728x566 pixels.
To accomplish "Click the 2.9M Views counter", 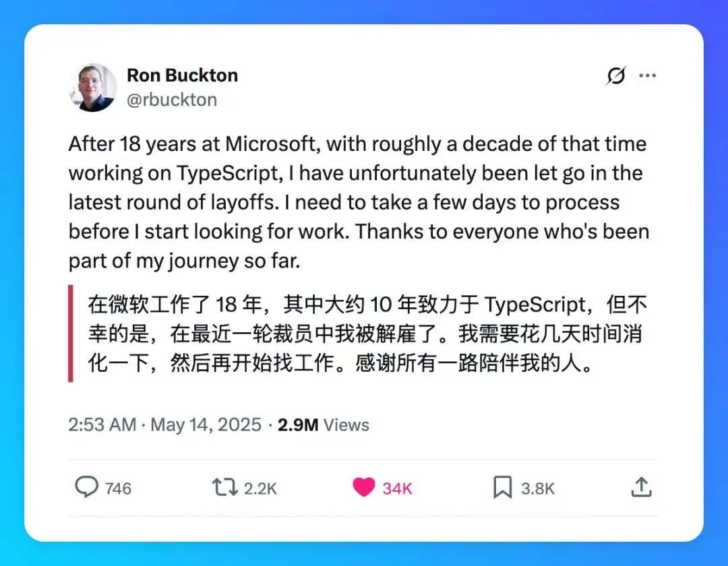I will [324, 425].
